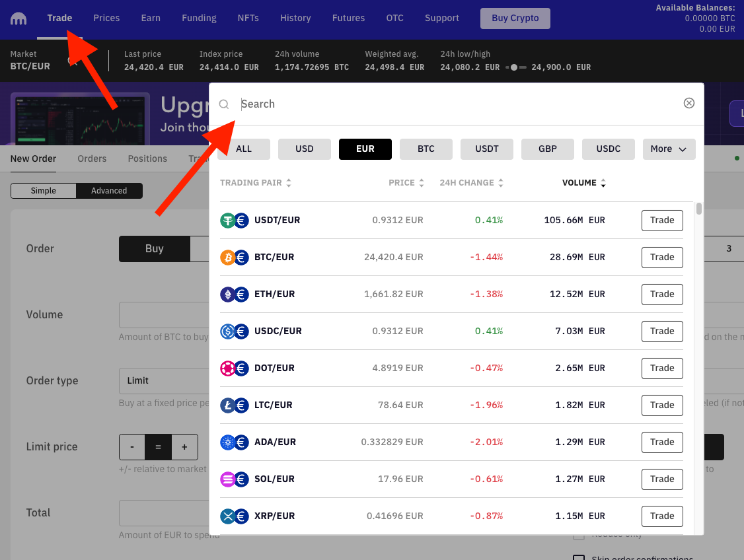This screenshot has height=560, width=744.
Task: Decrease limit price with minus button
Action: pos(132,447)
